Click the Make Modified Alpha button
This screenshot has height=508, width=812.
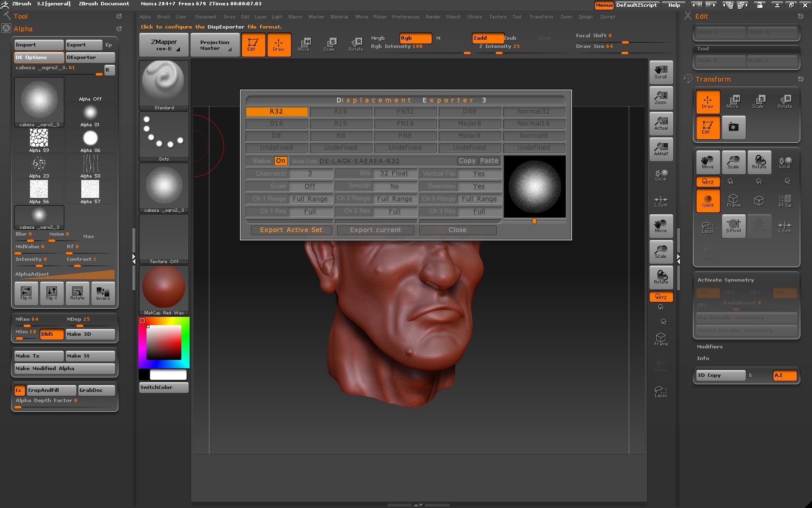coord(65,369)
